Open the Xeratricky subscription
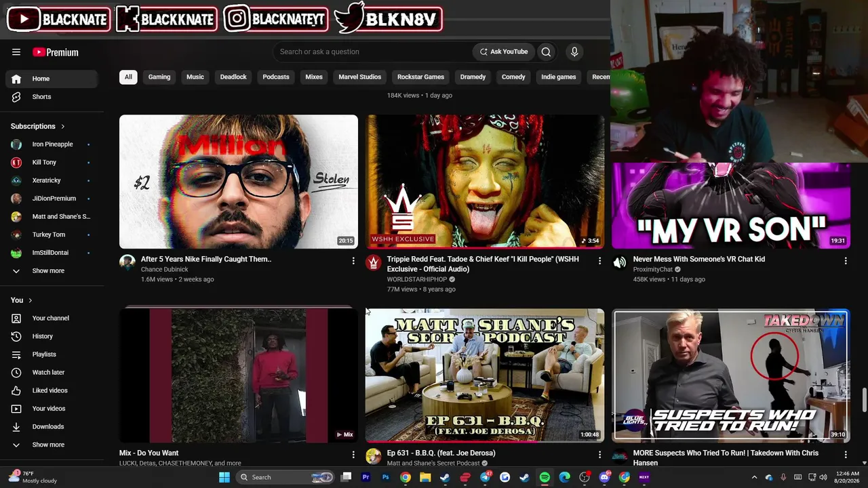This screenshot has width=868, height=488. point(52,180)
